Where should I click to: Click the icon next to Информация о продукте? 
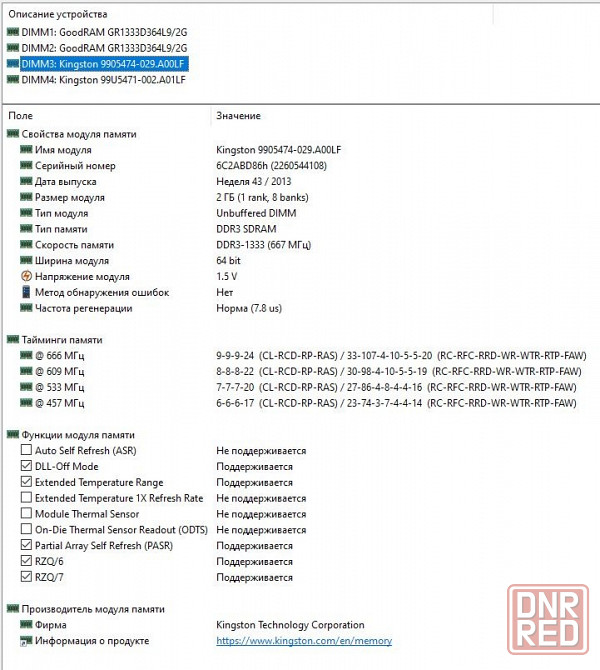click(26, 641)
